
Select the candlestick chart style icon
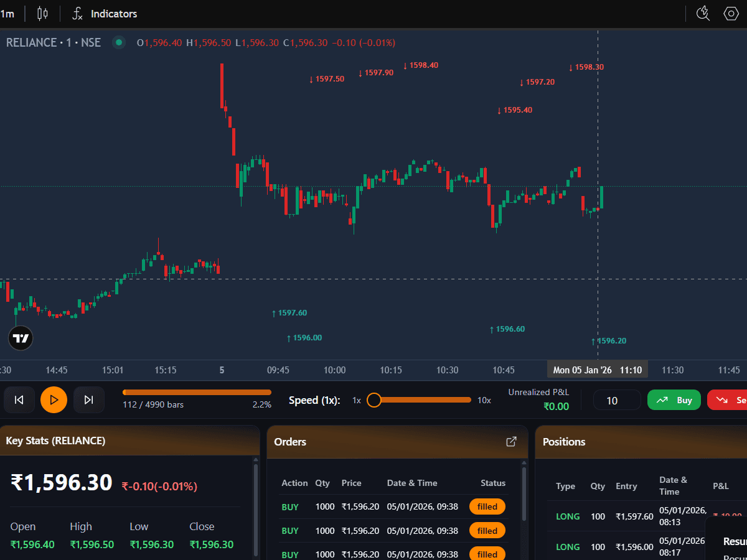point(42,13)
